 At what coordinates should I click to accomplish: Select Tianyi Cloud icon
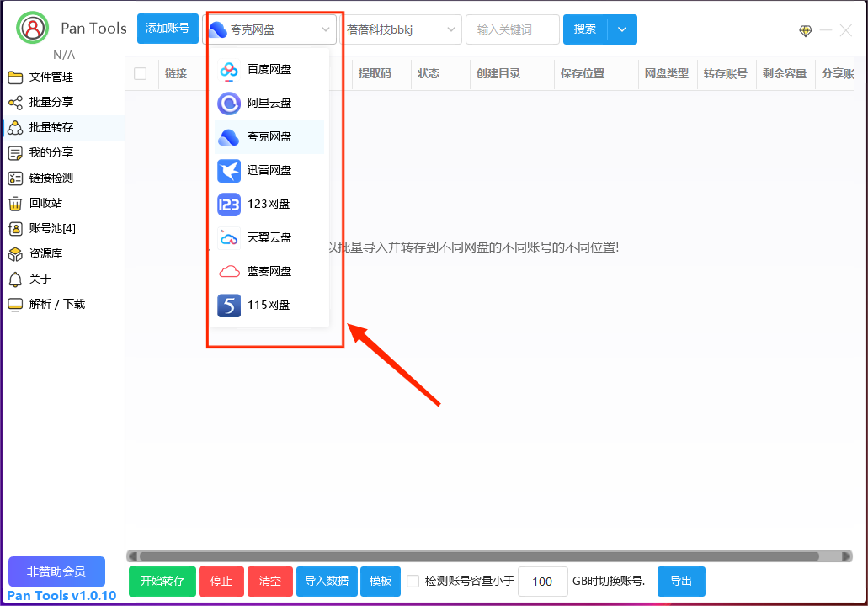pyautogui.click(x=229, y=238)
